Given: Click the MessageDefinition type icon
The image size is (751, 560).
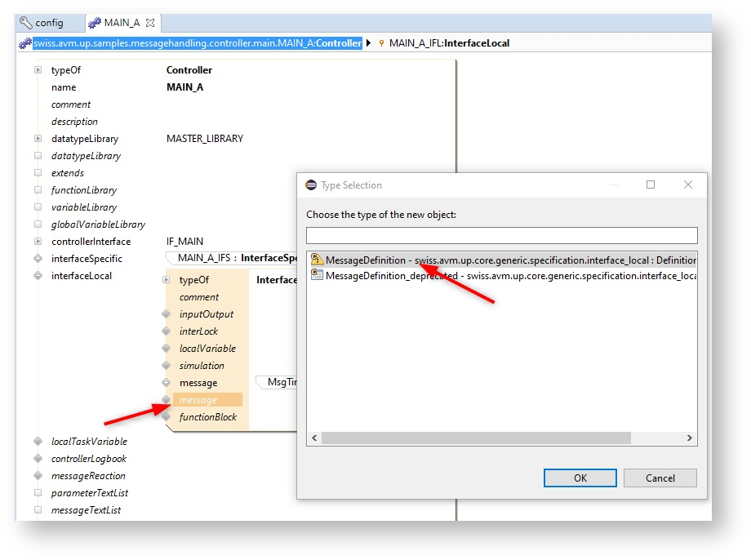Looking at the screenshot, I should tap(317, 260).
